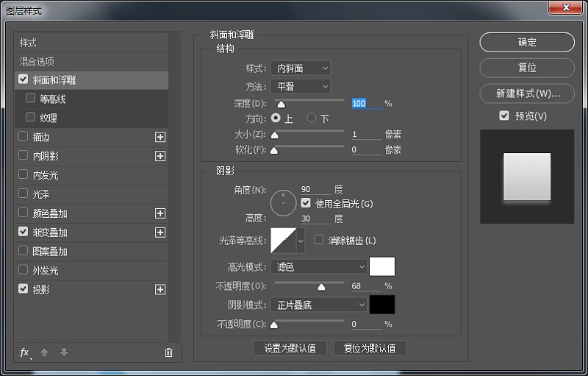Image resolution: width=588 pixels, height=376 pixels.
Task: Uncheck 使用全局光(G) checkbox
Action: (x=306, y=203)
